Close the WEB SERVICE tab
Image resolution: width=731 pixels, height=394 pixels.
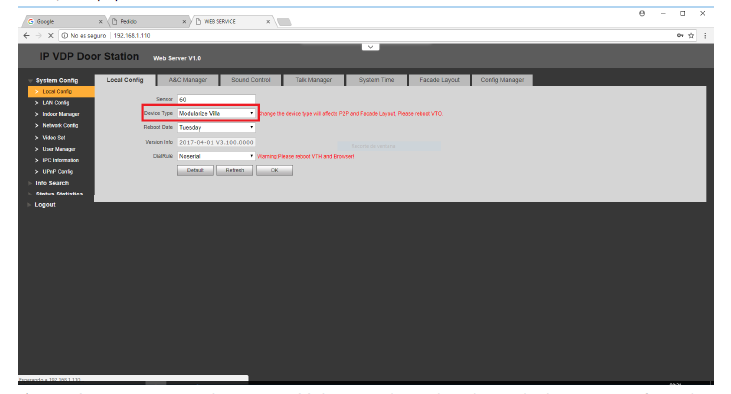pyautogui.click(x=268, y=21)
